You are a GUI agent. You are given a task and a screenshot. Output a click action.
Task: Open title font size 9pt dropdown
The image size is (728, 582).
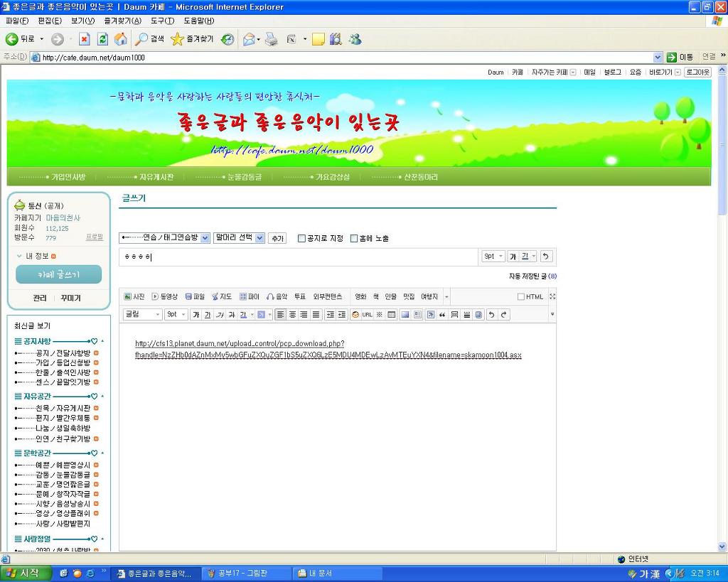tap(493, 257)
